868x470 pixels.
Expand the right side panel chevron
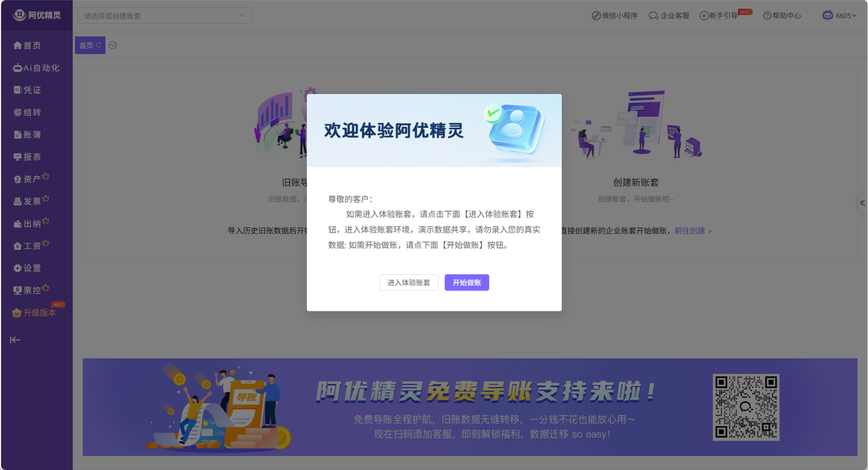pyautogui.click(x=862, y=203)
